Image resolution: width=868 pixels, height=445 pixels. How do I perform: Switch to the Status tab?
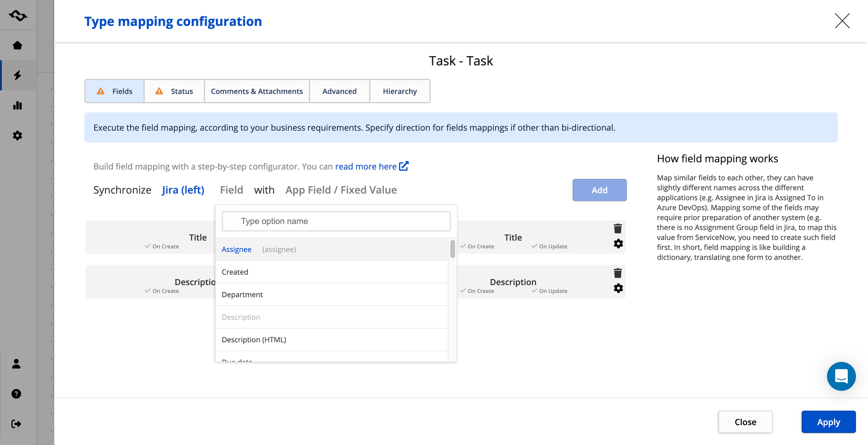click(174, 91)
